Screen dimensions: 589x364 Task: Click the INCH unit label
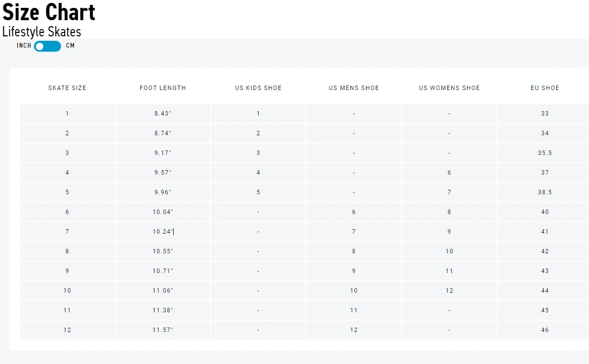pos(24,46)
